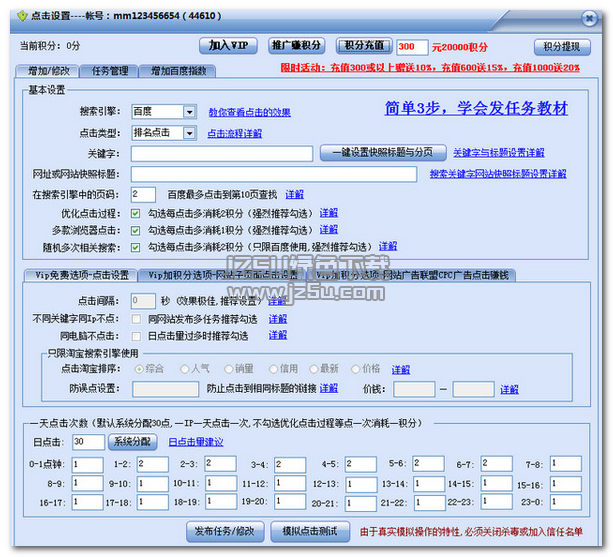The image size is (613, 557).
Task: Click the 模拟点击测试 button
Action: (310, 532)
